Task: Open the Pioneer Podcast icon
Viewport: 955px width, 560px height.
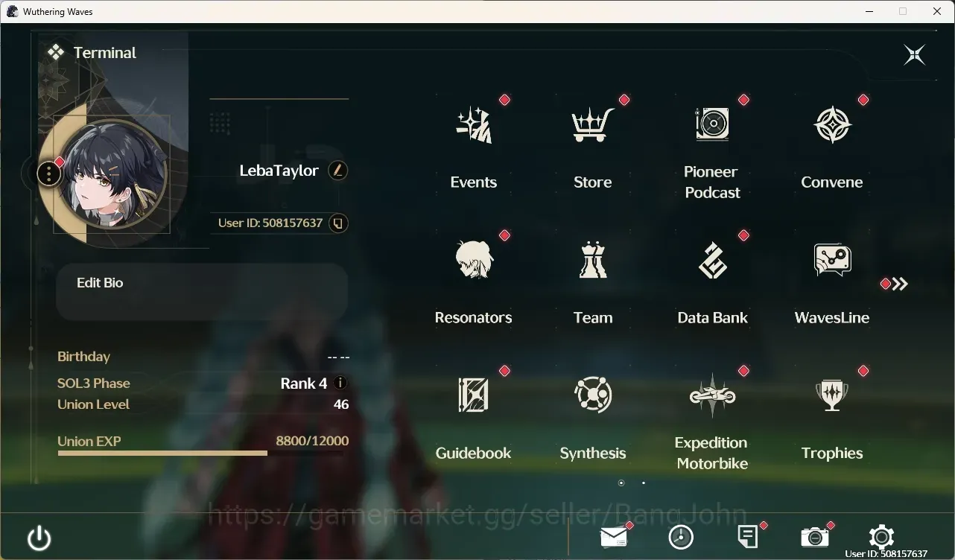Action: click(x=712, y=124)
